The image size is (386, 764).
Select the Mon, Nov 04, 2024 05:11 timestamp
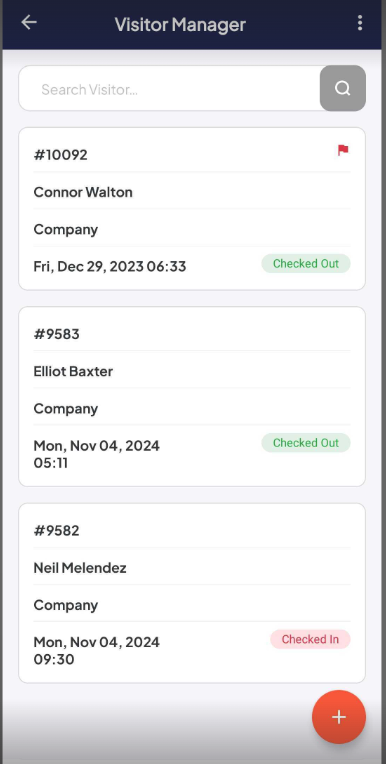pos(96,454)
